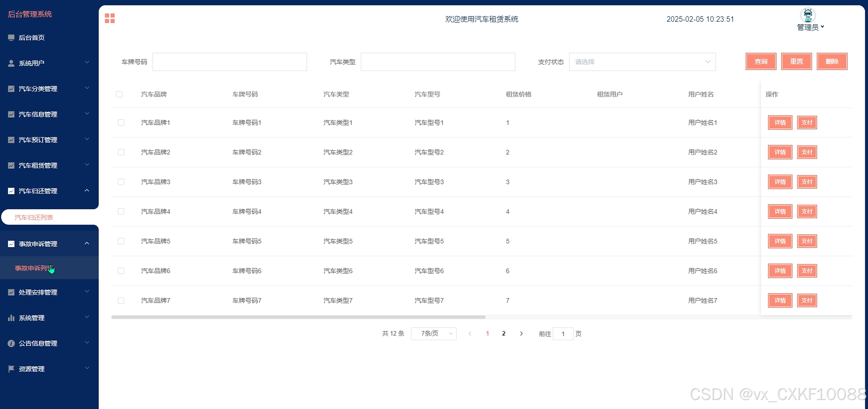This screenshot has height=409, width=868.
Task: Click the administrator avatar icon
Action: [x=808, y=15]
